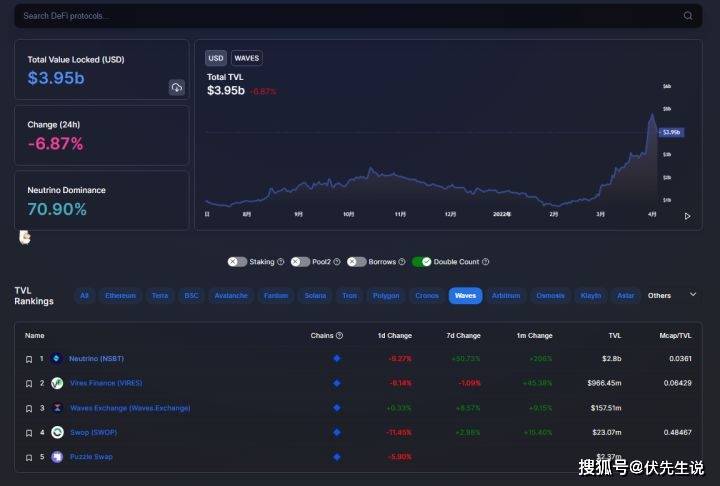Select the active Waves chain filter
This screenshot has height=486, width=720.
pyautogui.click(x=465, y=295)
